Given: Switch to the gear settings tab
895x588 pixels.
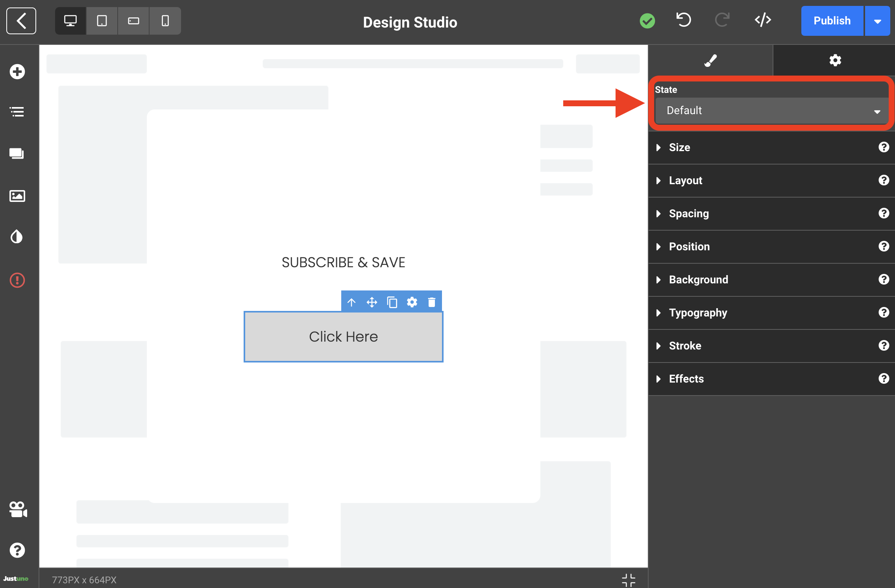Looking at the screenshot, I should point(835,61).
